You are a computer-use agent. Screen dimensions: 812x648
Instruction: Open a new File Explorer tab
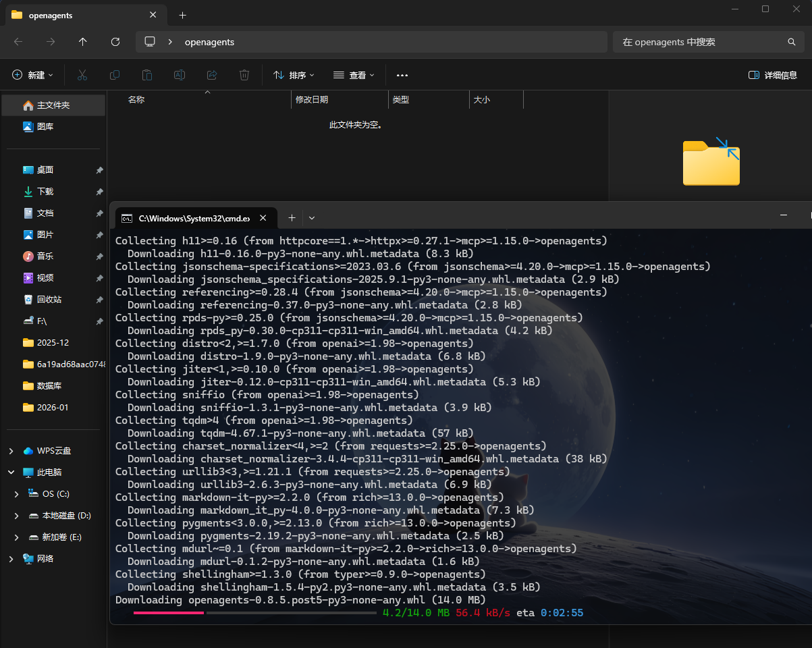point(182,15)
